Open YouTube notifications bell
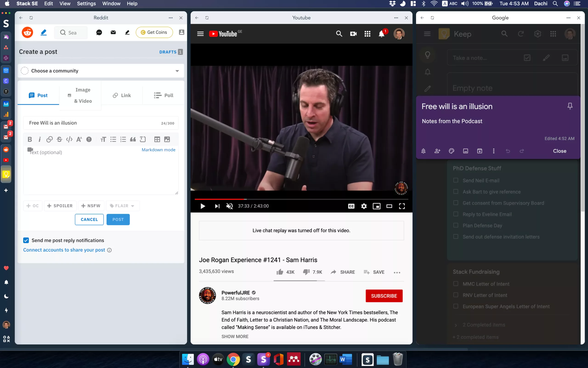 tap(381, 34)
